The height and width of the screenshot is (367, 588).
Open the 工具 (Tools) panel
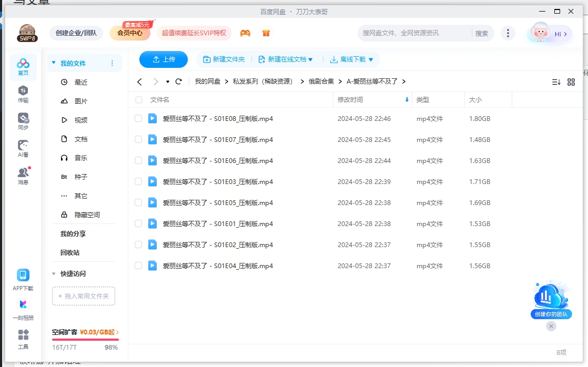pos(23,337)
